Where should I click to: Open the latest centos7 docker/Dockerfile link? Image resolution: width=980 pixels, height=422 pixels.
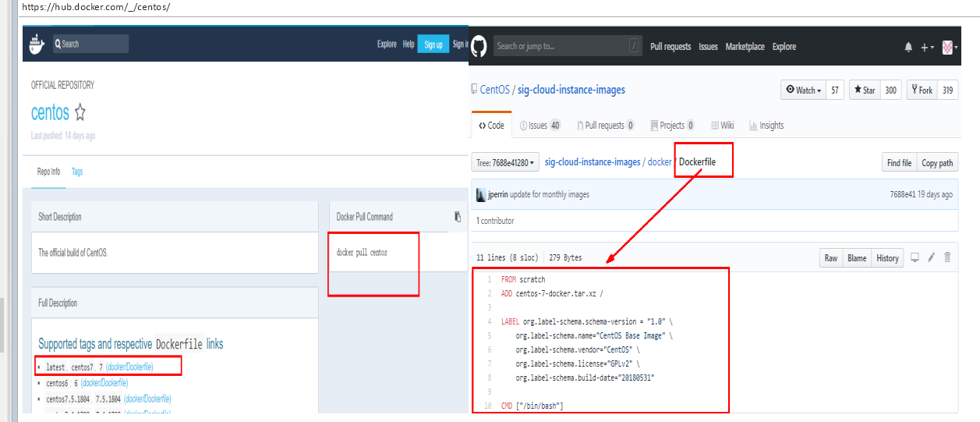pos(129,367)
